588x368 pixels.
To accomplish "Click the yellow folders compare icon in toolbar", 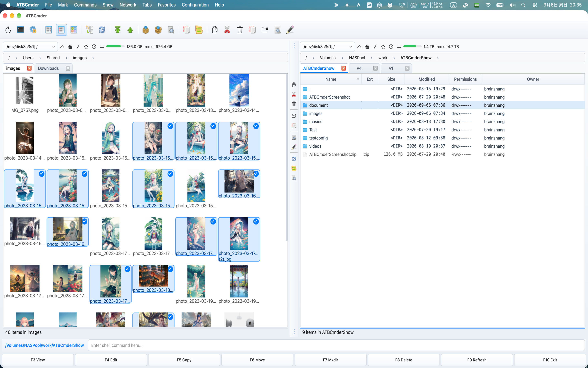I will pyautogui.click(x=199, y=30).
